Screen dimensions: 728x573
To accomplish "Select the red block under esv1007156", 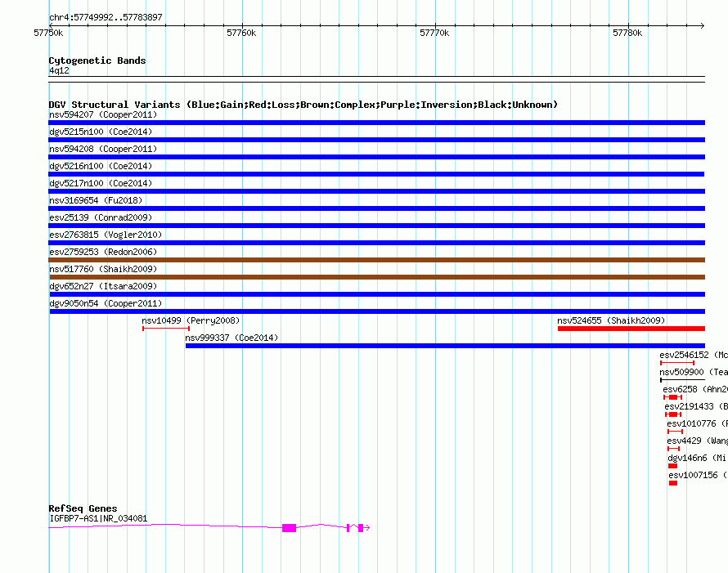I will click(673, 483).
